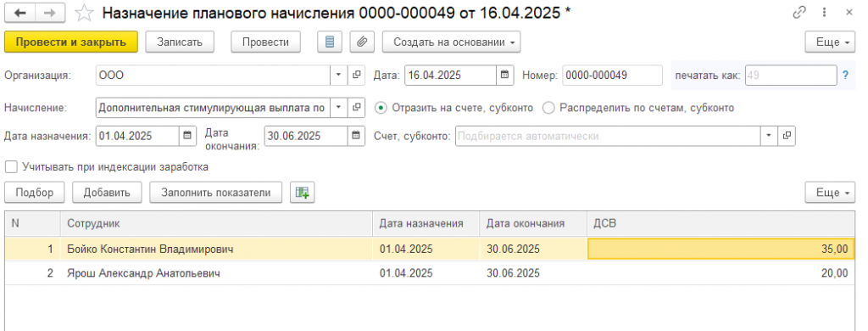Expand the Счет, субконто dropdown
This screenshot has height=331, width=868.
tap(769, 136)
